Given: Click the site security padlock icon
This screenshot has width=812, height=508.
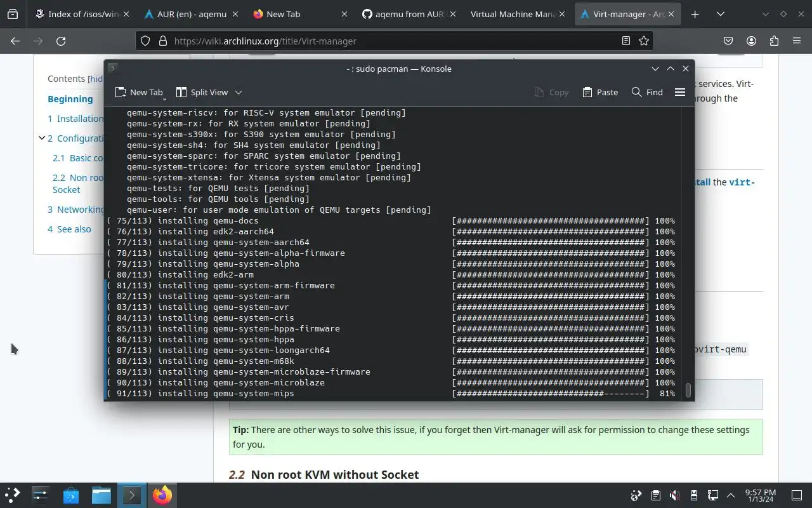Looking at the screenshot, I should [162, 41].
